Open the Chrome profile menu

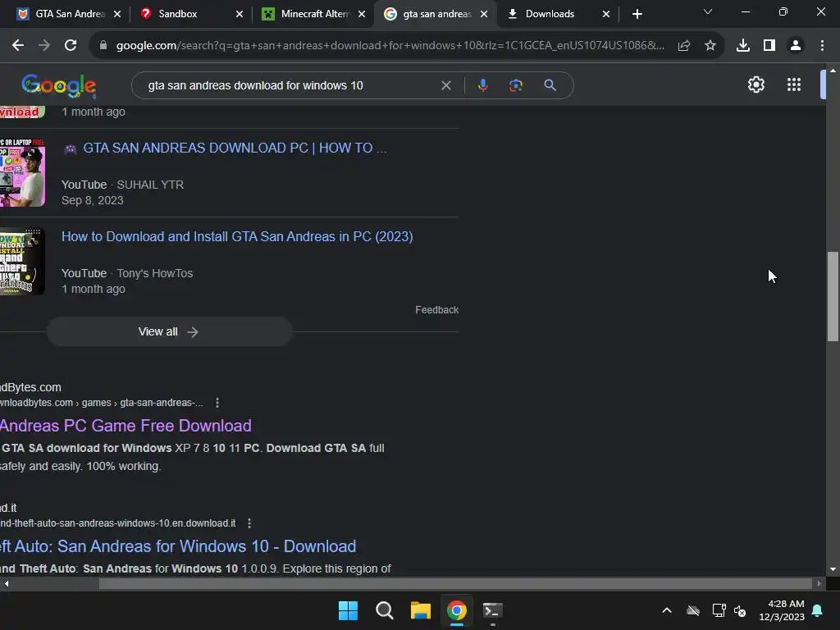tap(796, 46)
